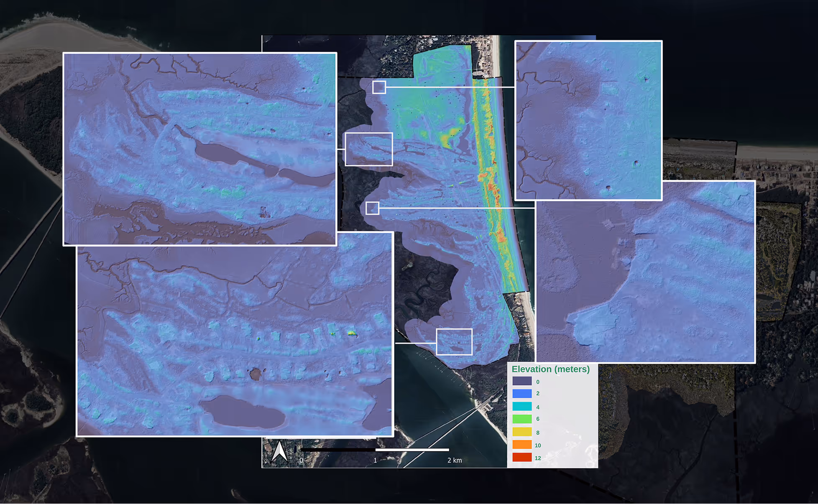The height and width of the screenshot is (504, 818).
Task: Click the 2 km scale bar label
Action: tap(455, 460)
